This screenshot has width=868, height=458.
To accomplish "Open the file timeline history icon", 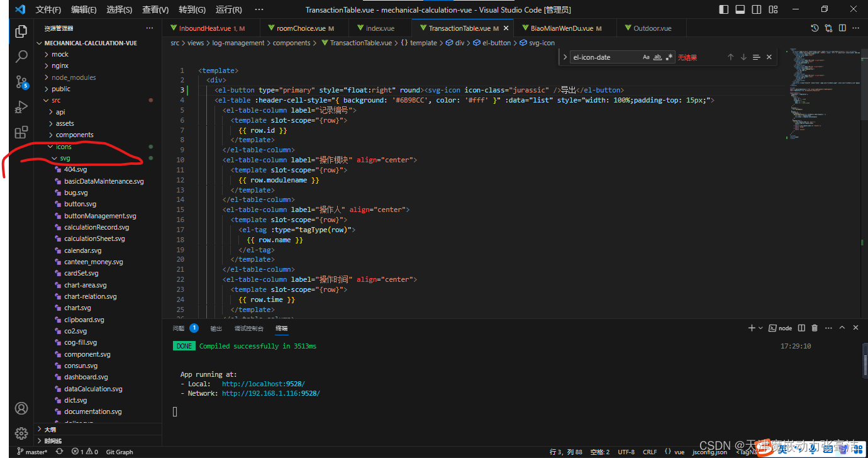I will pos(815,28).
